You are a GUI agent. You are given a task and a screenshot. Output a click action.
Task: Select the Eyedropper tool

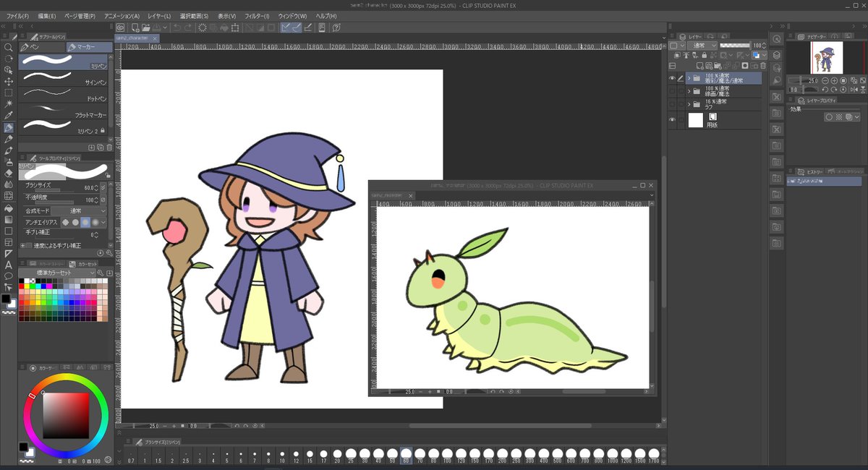coord(8,116)
